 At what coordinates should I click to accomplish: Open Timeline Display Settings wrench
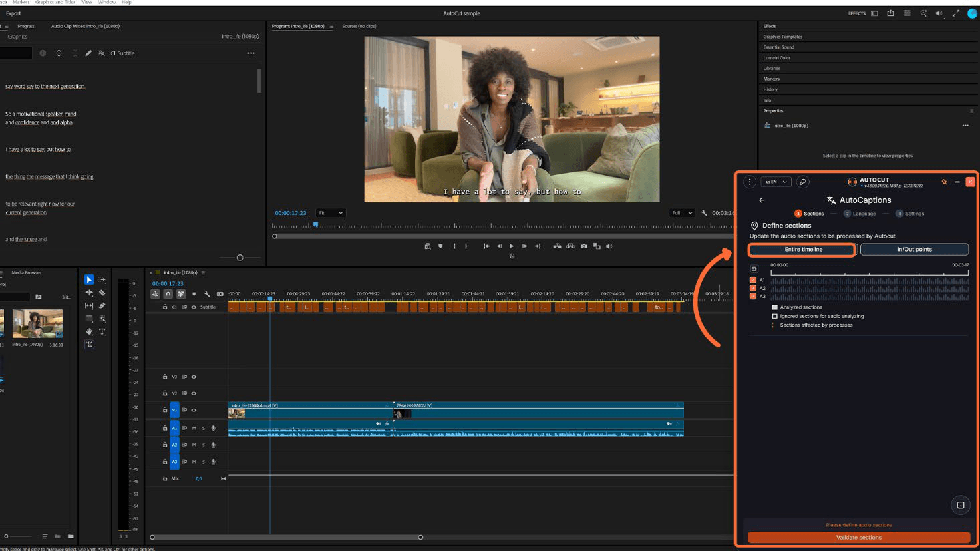[x=207, y=294]
